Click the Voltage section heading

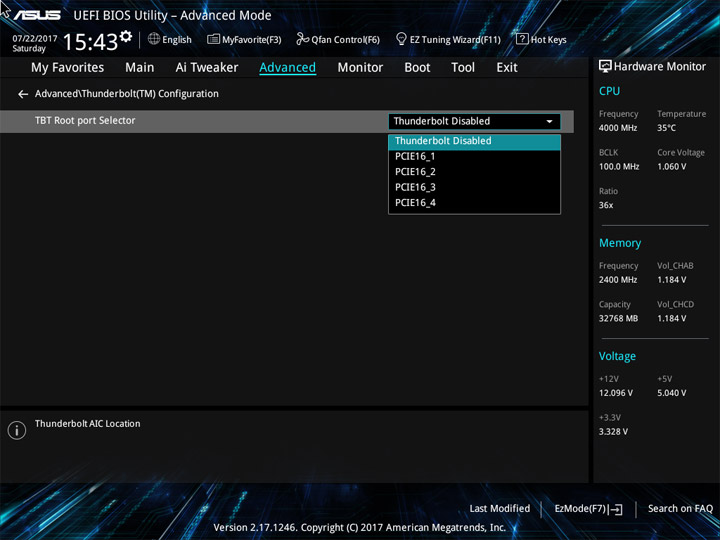617,356
